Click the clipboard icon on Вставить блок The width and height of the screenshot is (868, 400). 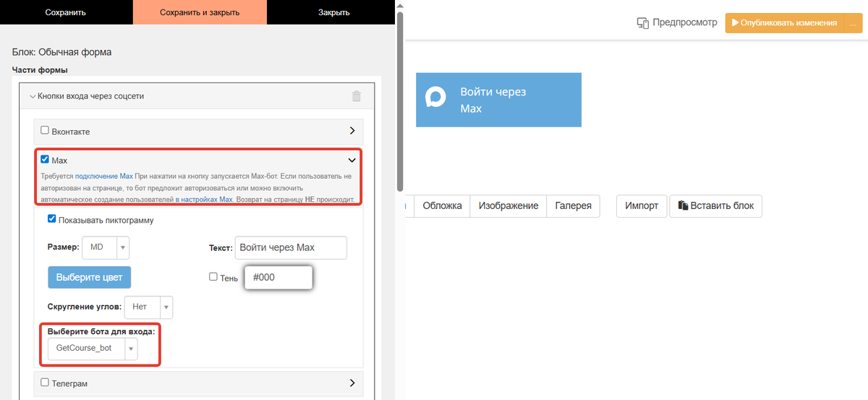(682, 205)
